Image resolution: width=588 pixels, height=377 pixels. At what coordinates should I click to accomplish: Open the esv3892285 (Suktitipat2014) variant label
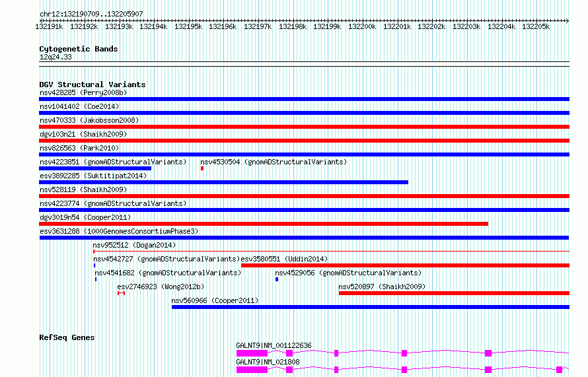tap(93, 176)
